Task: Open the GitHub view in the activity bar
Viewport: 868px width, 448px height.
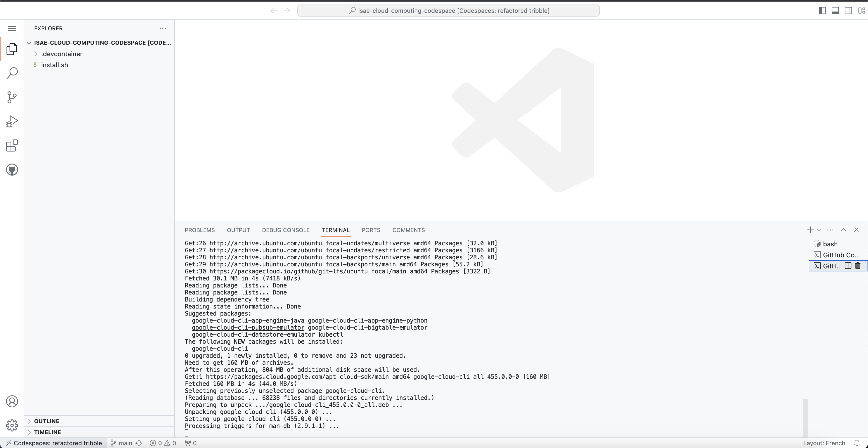Action: [12, 169]
